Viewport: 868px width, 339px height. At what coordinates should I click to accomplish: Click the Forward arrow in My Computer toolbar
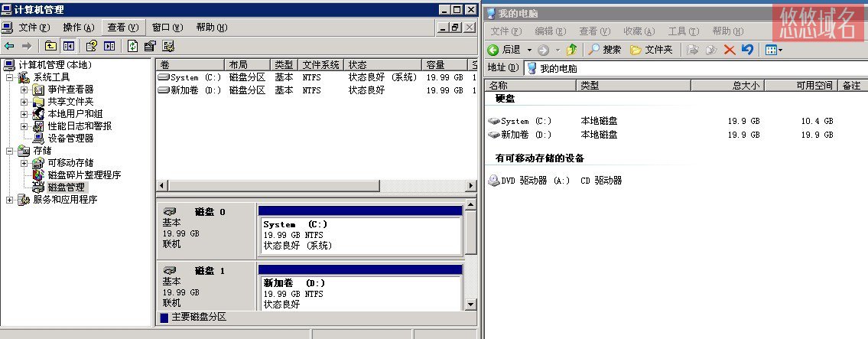click(544, 50)
